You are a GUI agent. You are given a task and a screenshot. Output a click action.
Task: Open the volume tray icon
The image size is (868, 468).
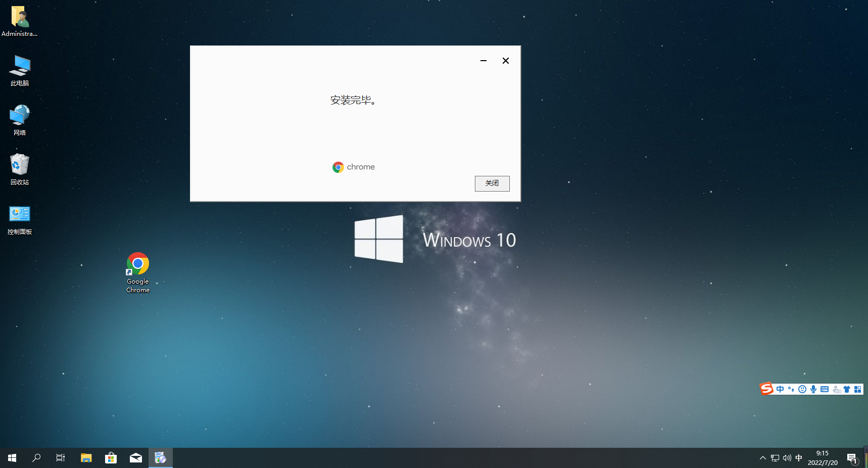[787, 458]
